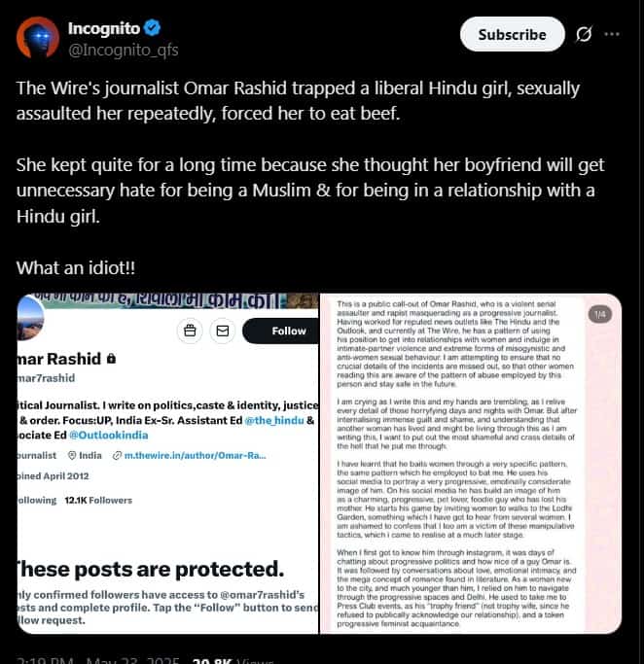Open the @the_hindu mention link
Viewport: 644px width, 664px height.
click(274, 421)
